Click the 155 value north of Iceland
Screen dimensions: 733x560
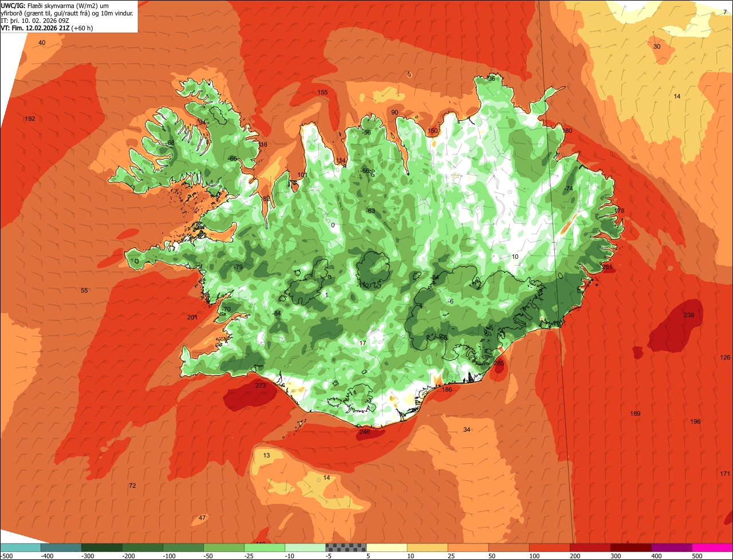click(323, 92)
